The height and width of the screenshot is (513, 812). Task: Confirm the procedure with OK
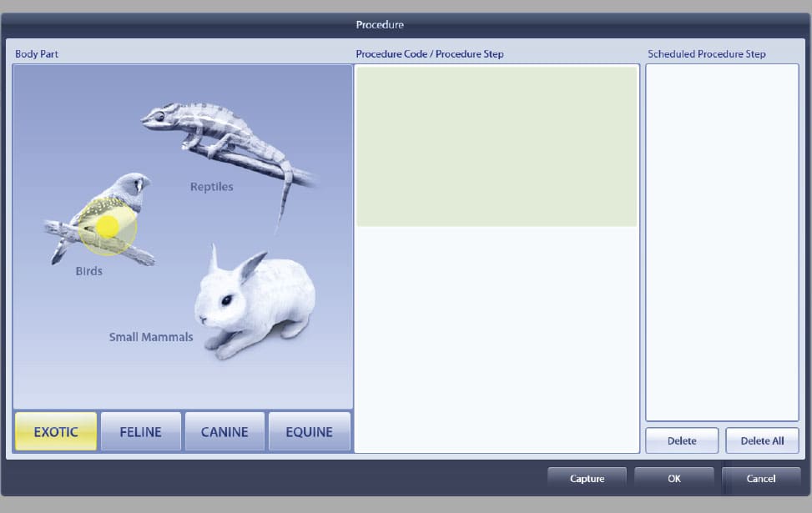tap(673, 478)
